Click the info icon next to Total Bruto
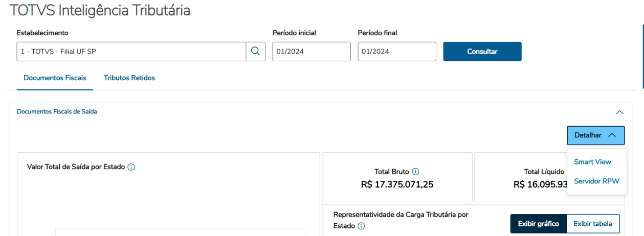 click(416, 172)
